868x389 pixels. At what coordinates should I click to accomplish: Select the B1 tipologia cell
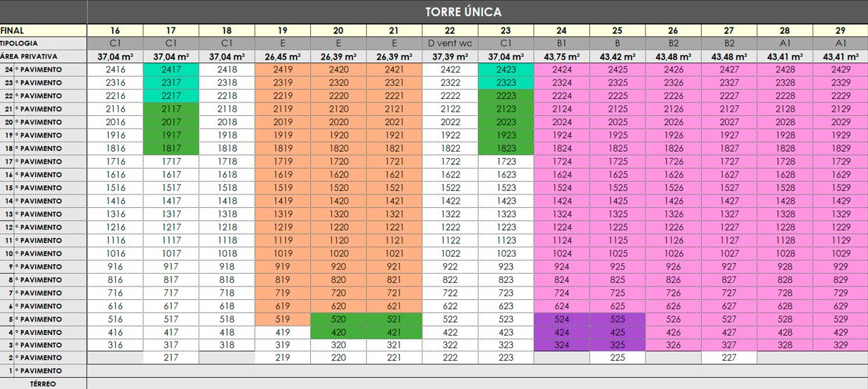pos(561,44)
